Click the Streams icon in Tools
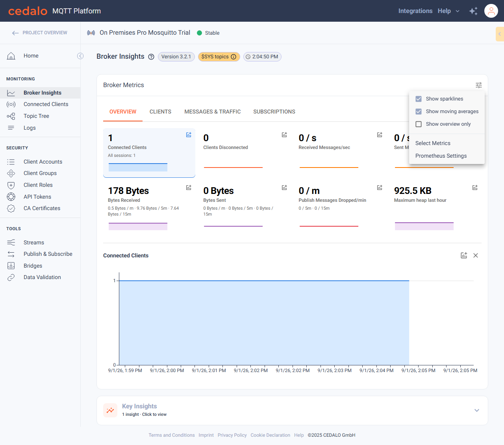 click(x=11, y=242)
